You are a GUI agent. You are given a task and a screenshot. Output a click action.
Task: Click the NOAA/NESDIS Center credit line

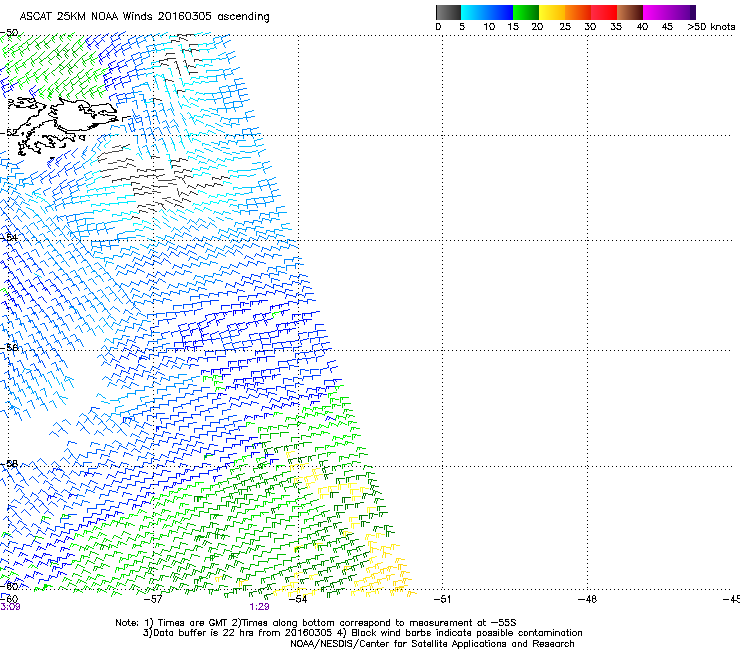pos(432,644)
